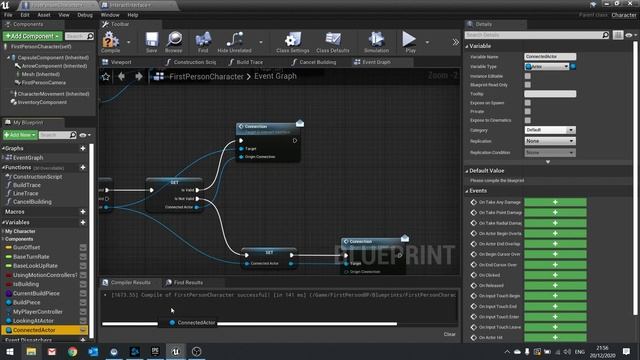Toggle Blueprint Read Only checkbox
The width and height of the screenshot is (640, 360).
click(528, 85)
